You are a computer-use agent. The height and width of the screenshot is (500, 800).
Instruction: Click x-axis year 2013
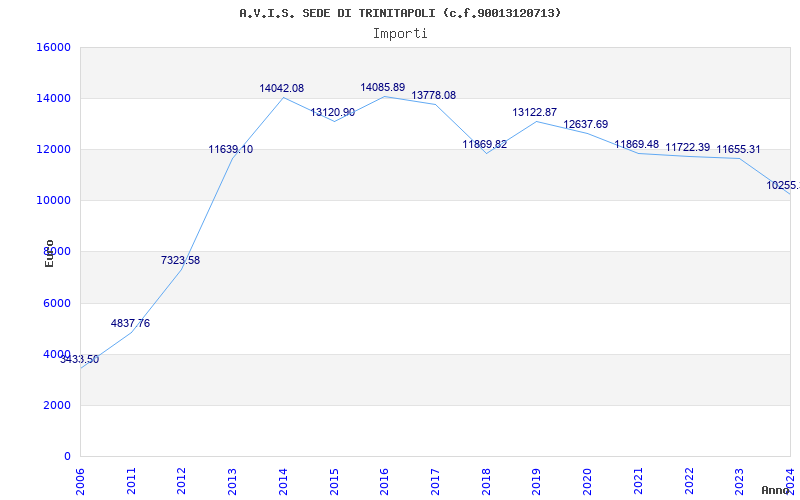pyautogui.click(x=232, y=481)
